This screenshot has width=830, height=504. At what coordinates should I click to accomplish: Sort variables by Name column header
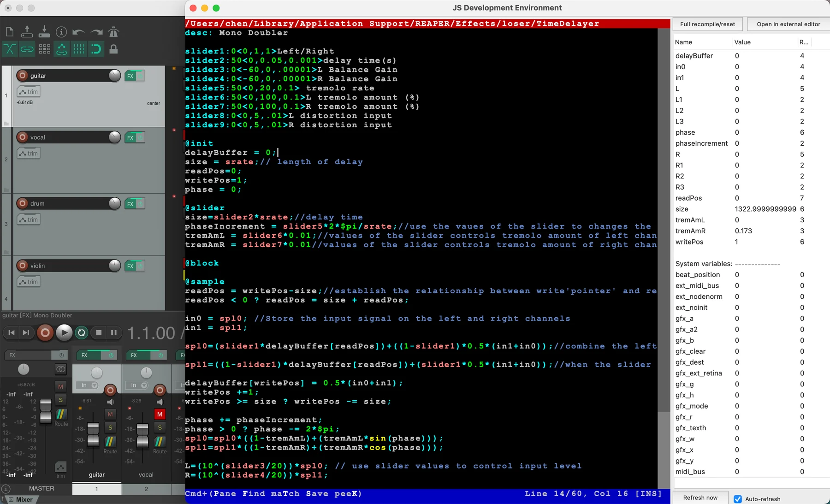tap(703, 42)
